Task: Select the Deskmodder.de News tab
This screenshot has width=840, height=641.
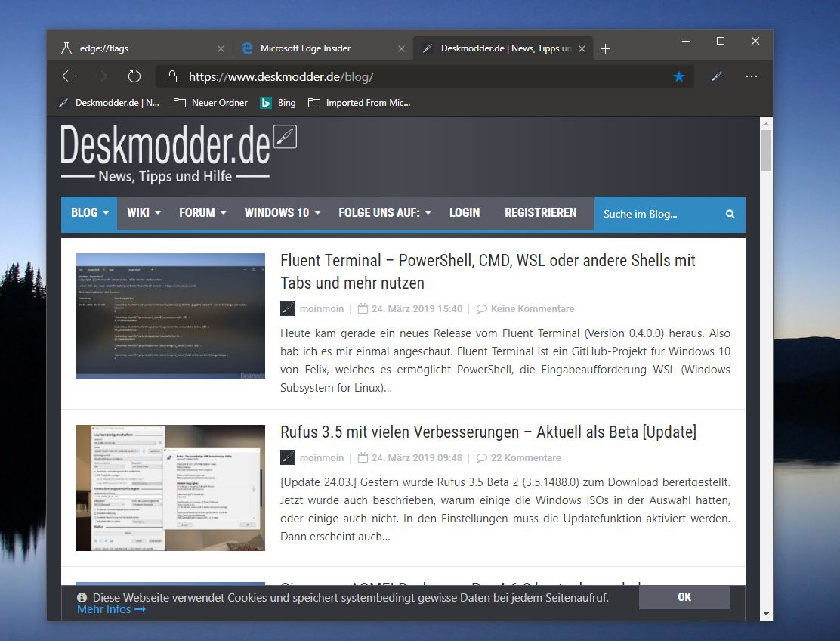Action: click(x=504, y=48)
